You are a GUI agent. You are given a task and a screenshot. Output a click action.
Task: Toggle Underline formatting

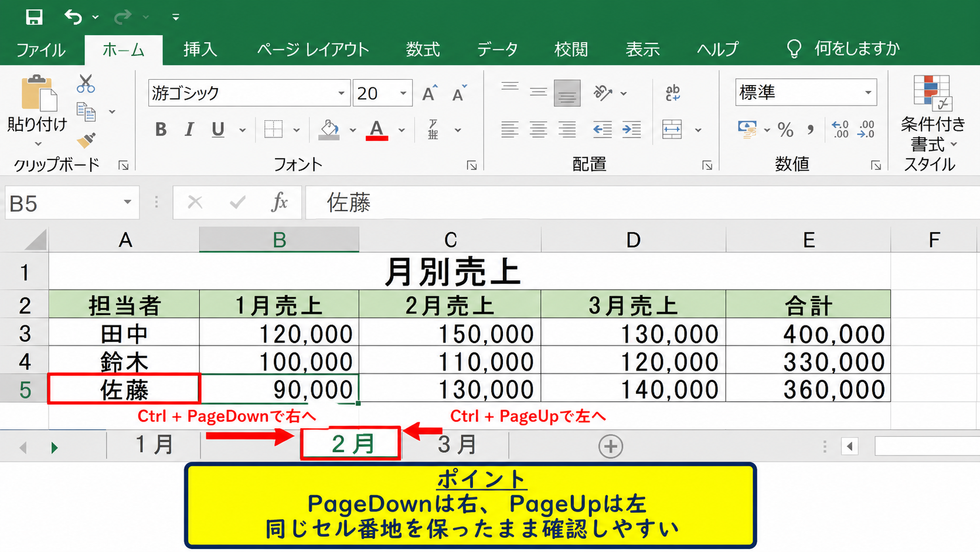pos(218,130)
